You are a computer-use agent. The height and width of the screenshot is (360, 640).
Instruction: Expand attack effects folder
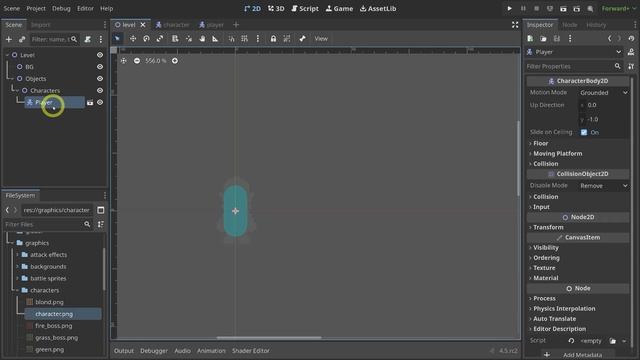18,255
